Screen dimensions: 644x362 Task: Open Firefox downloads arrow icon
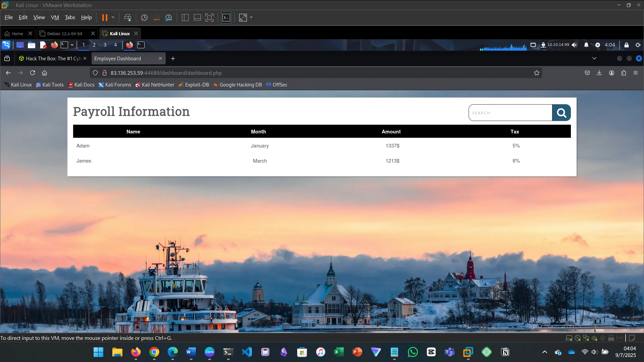[x=599, y=73]
